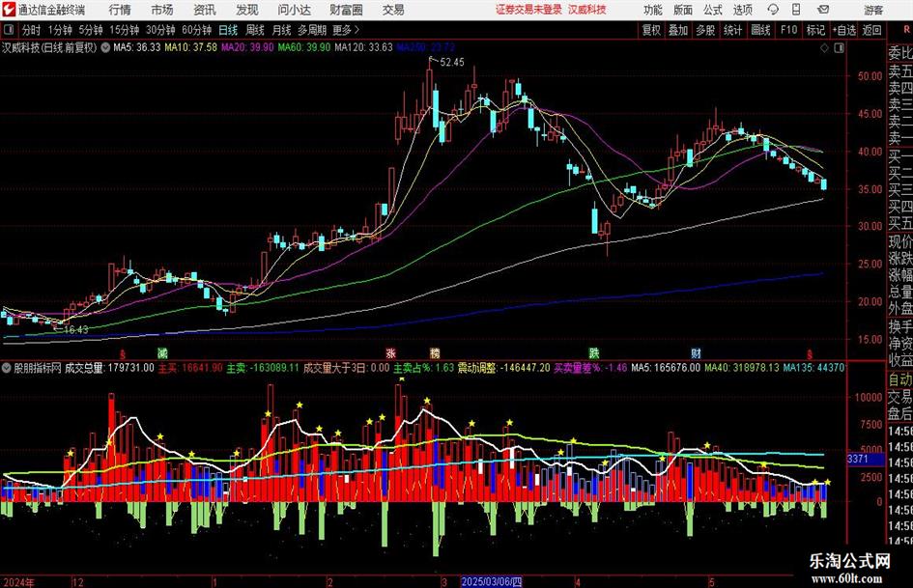
Task: Click the 统计 statistics toolbar button
Action: tap(732, 30)
